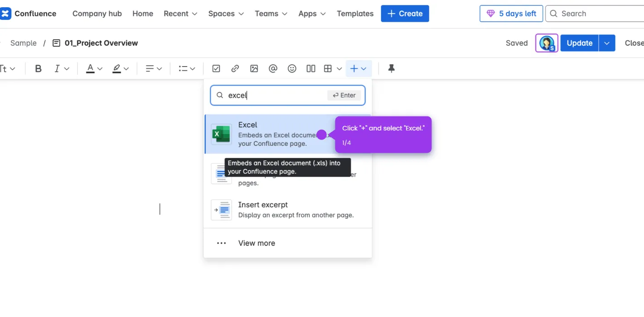Open the Apps menu
644x317 pixels.
tap(312, 14)
